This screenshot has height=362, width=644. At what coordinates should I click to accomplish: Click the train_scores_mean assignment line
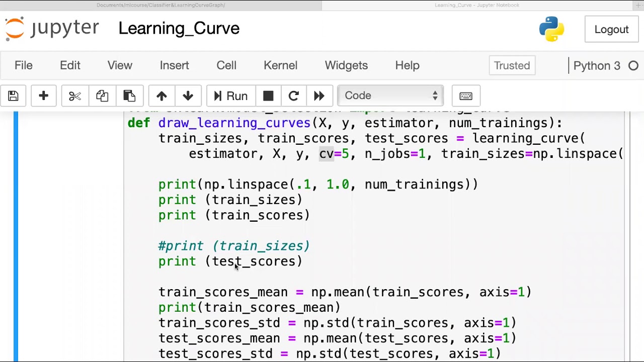point(345,292)
